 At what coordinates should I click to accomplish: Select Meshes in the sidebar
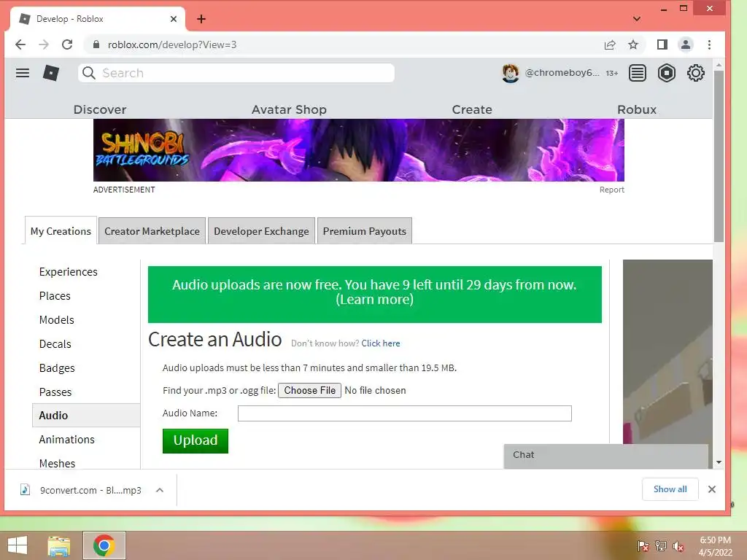pyautogui.click(x=57, y=463)
